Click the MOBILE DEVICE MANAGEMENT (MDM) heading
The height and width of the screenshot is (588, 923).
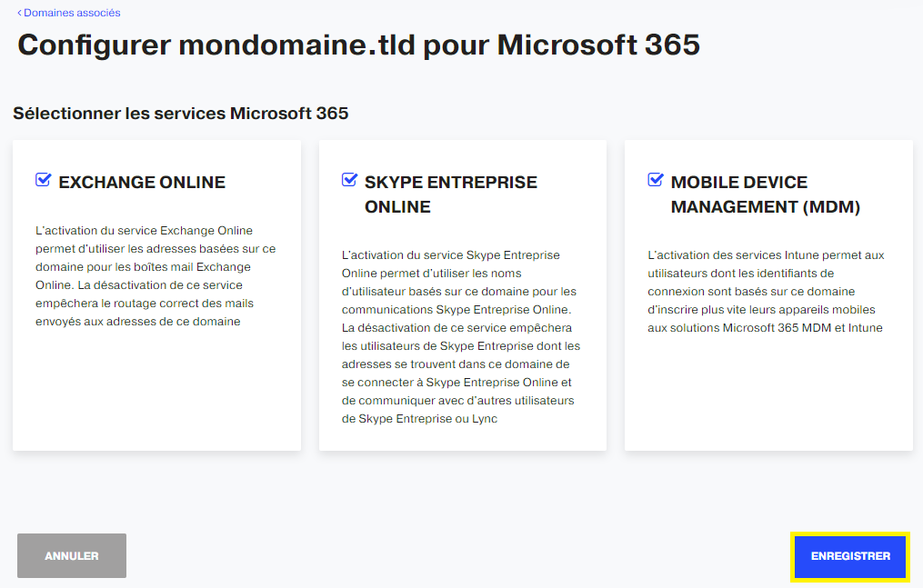[766, 194]
